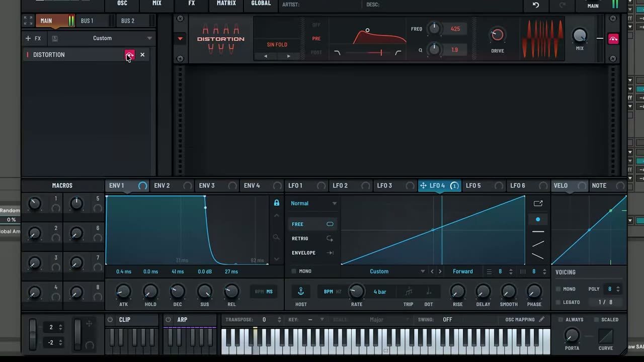Viewport: 644px width, 362px height.
Task: Select the LFO flat line draw tool
Action: 538,232
